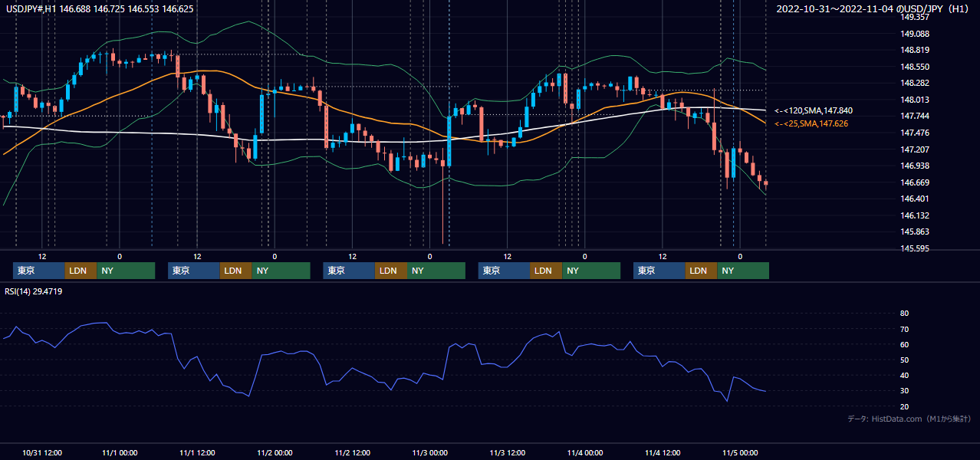Click price axis label 147.207
The width and height of the screenshot is (980, 460).
914,149
